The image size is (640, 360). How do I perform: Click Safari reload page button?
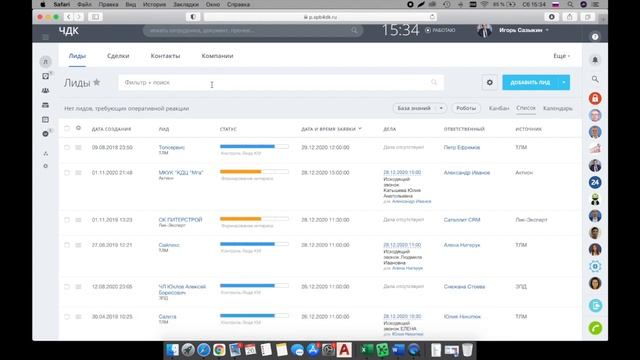coord(432,17)
